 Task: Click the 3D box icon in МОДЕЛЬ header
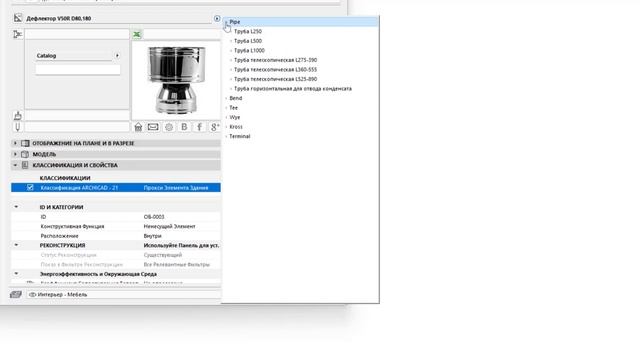point(25,154)
